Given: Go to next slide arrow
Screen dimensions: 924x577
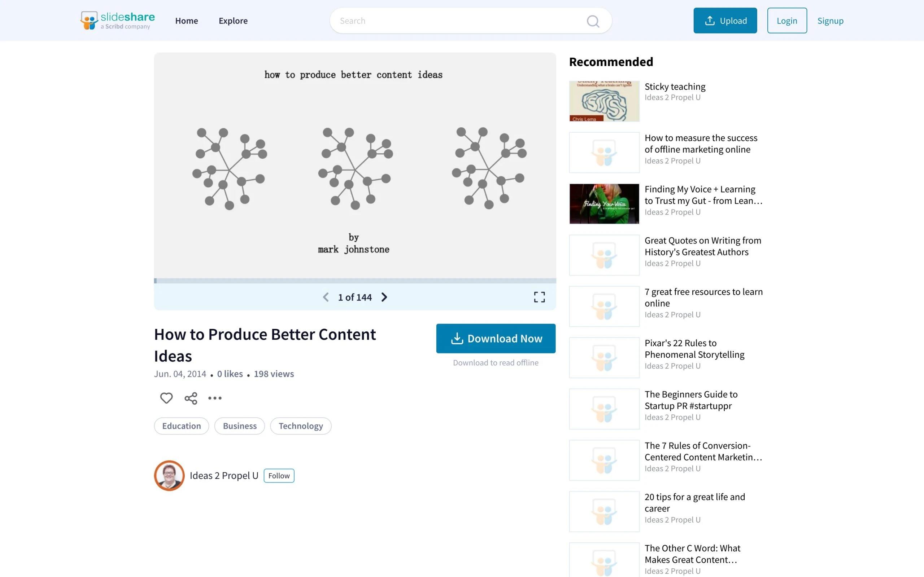Looking at the screenshot, I should point(384,297).
